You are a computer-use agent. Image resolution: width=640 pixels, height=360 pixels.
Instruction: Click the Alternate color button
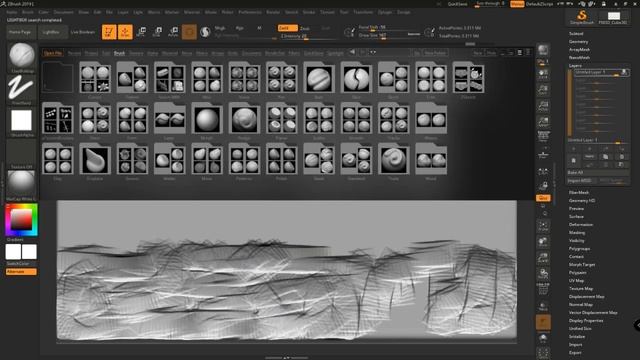[x=21, y=272]
